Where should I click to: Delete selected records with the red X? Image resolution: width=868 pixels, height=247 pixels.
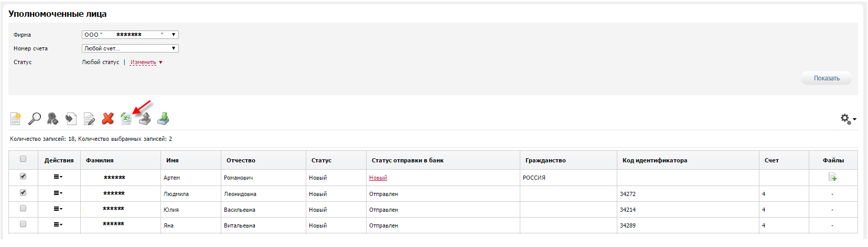tap(108, 119)
